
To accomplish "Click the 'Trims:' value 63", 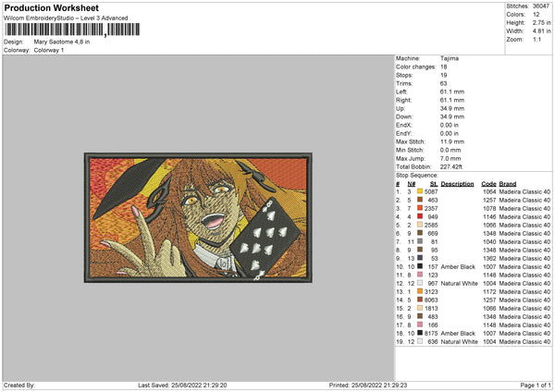I will [443, 83].
